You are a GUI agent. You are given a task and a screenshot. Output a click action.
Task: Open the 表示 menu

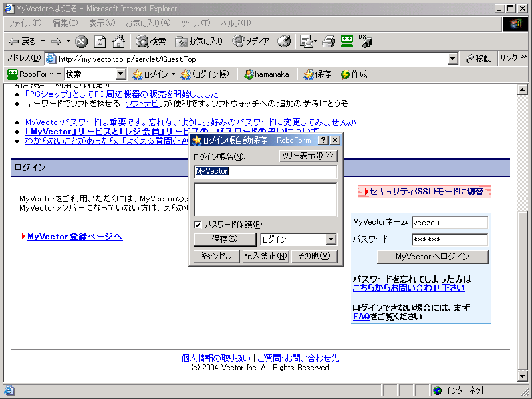[x=102, y=23]
